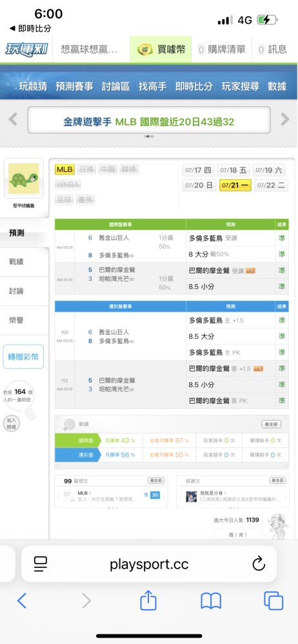Show previous banner with left arrow
This screenshot has height=644, width=298.
[x=13, y=120]
